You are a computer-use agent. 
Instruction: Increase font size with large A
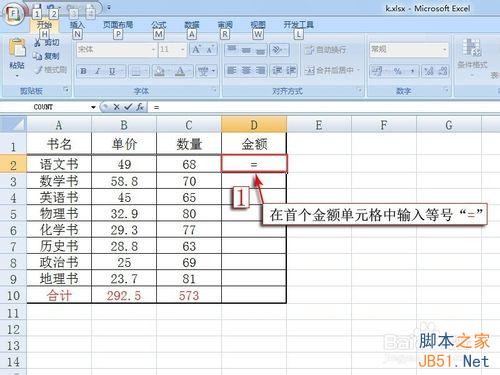(x=196, y=50)
